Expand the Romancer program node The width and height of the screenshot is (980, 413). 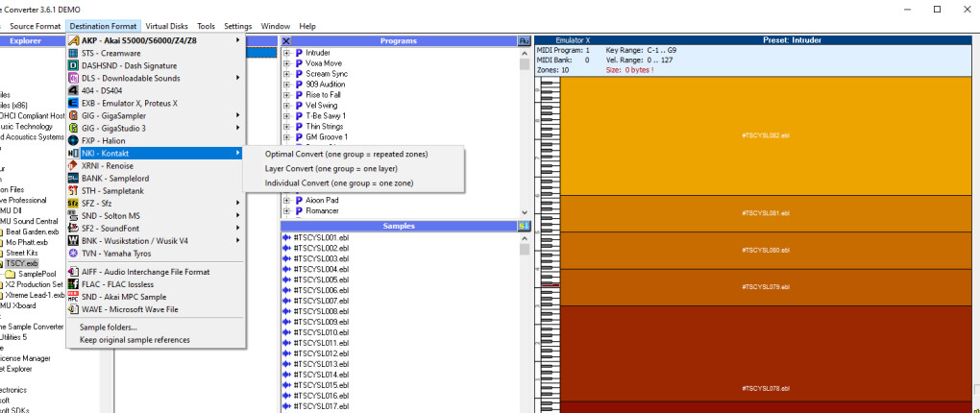point(286,208)
